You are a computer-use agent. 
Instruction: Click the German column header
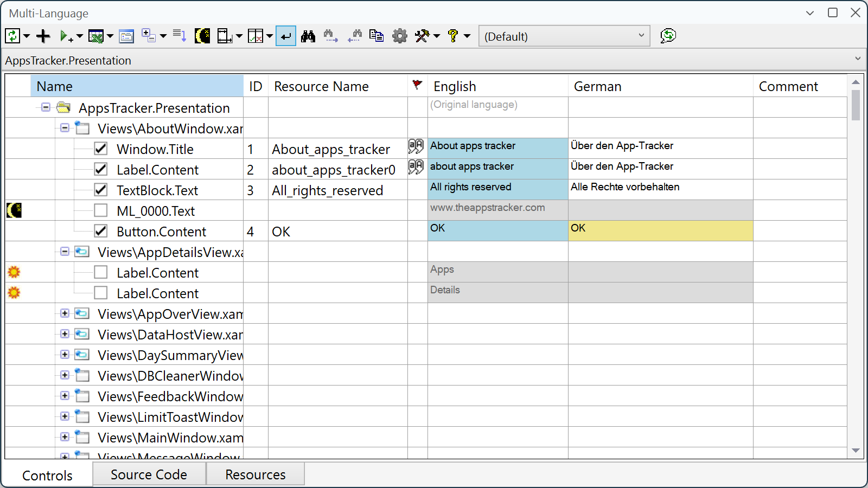(660, 86)
